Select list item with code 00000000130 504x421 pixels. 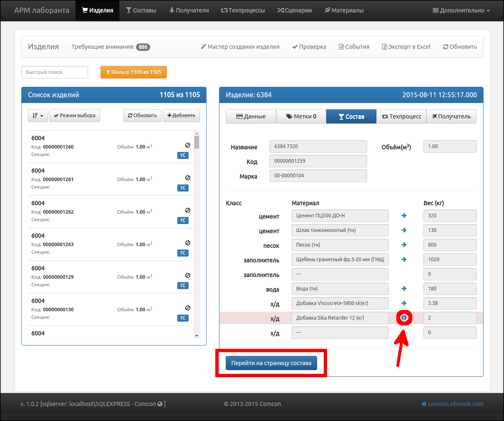point(111,309)
